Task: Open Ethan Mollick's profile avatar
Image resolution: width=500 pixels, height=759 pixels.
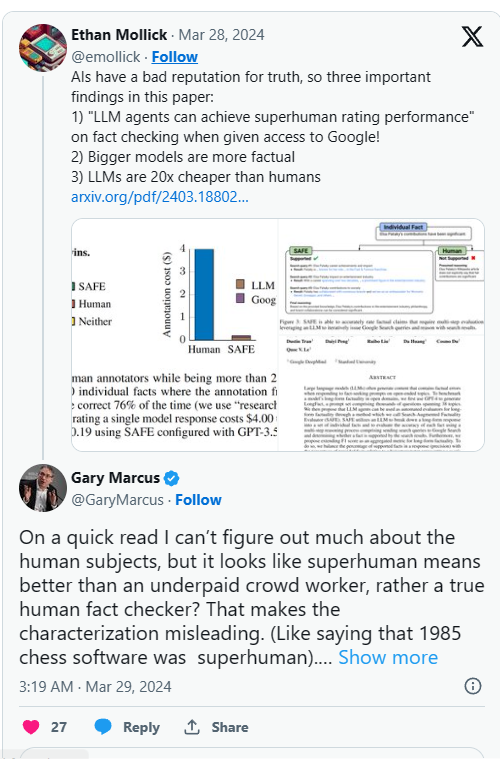Action: click(43, 47)
